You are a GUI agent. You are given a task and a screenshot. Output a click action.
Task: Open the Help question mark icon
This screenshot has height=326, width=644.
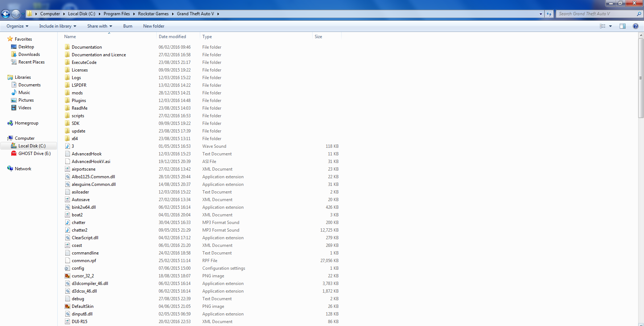coord(636,26)
